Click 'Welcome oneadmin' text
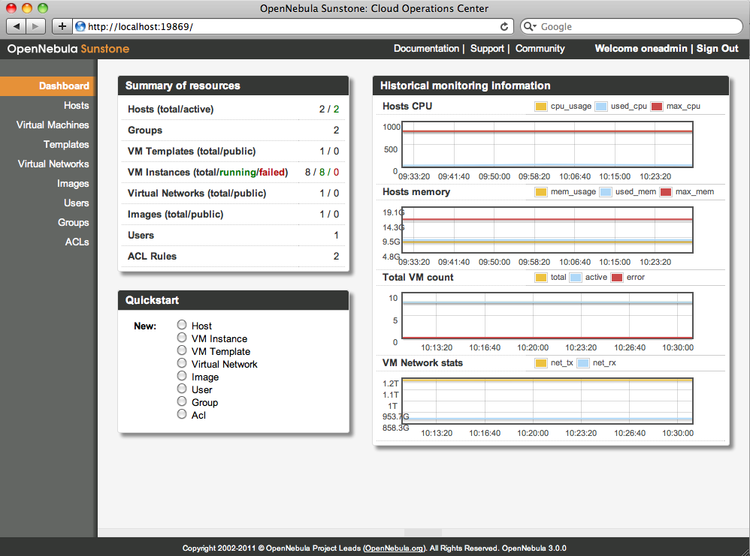Viewport: 750px width, 556px height. [x=640, y=48]
